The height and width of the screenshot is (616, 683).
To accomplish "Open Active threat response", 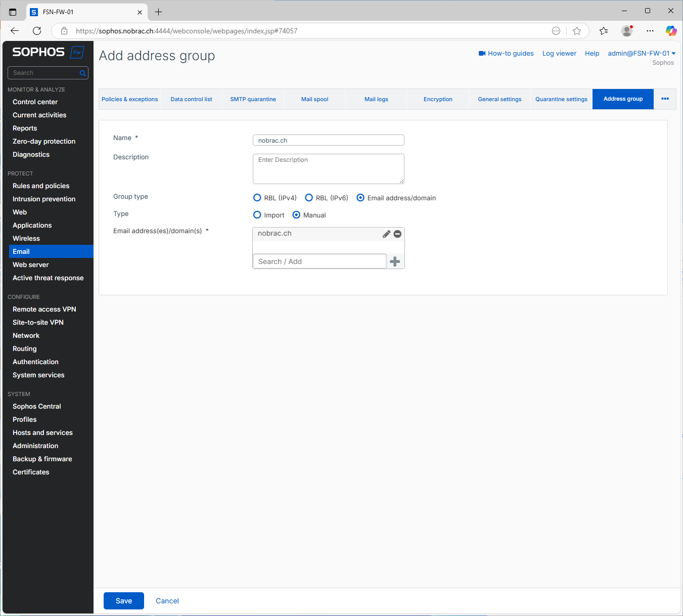I will point(48,278).
